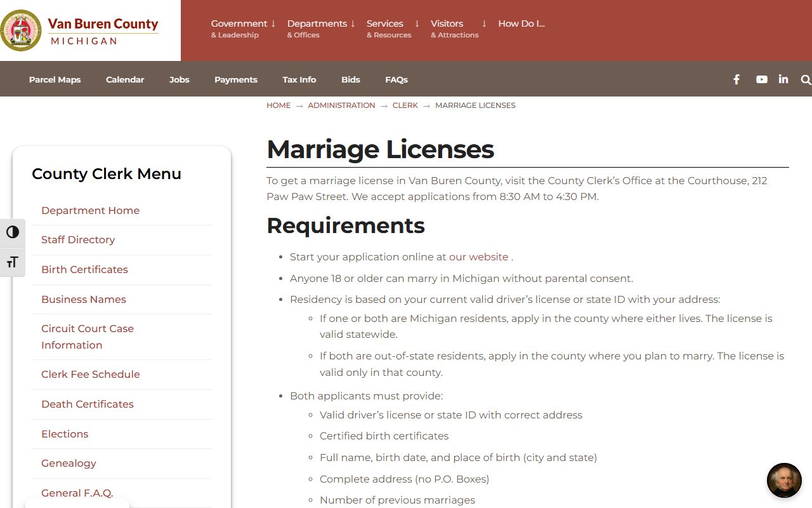Open the FAQs page
The height and width of the screenshot is (508, 812).
396,79
